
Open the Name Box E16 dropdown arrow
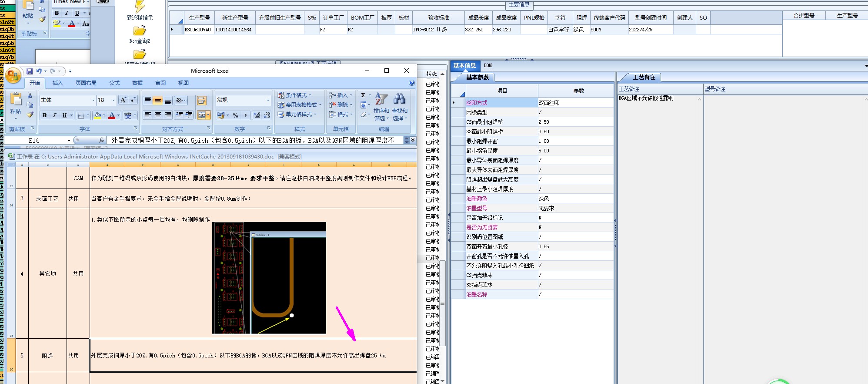click(69, 140)
